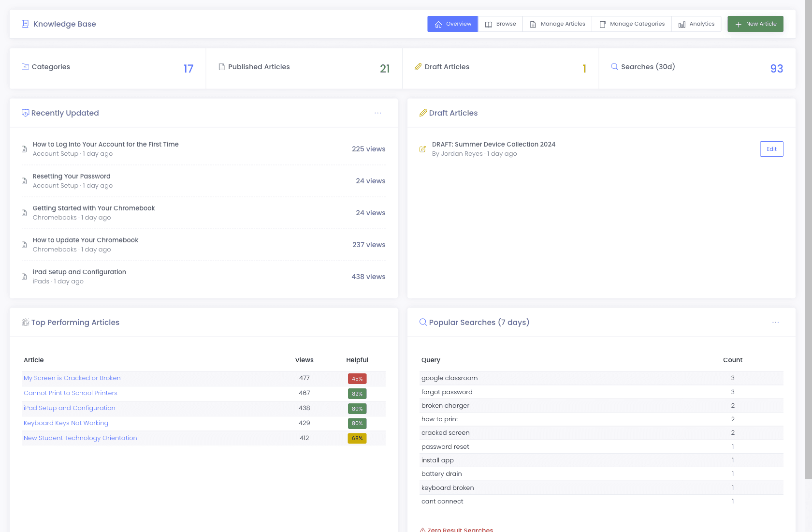Select the 'google classroom' search query

[449, 378]
